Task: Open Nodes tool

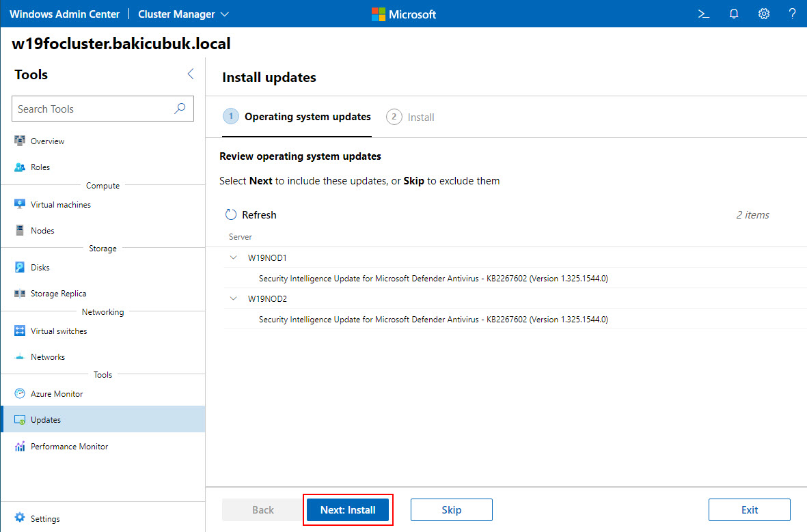Action: point(42,231)
